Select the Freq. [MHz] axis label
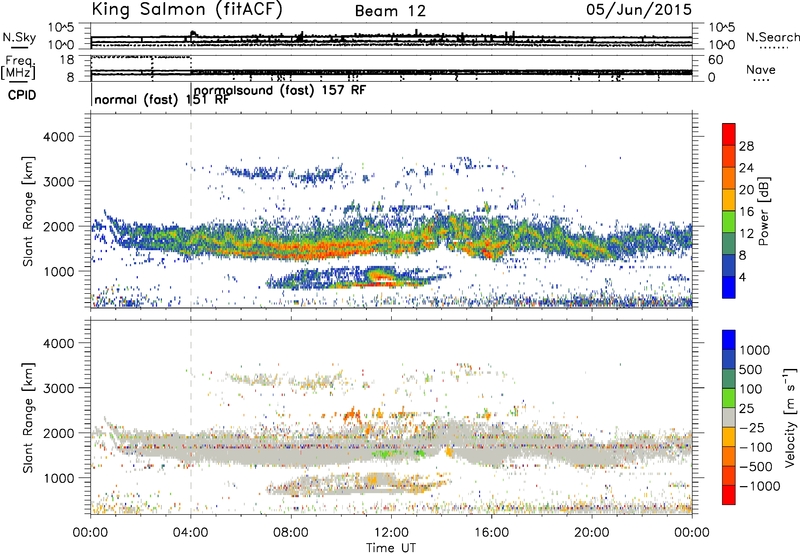 click(18, 67)
